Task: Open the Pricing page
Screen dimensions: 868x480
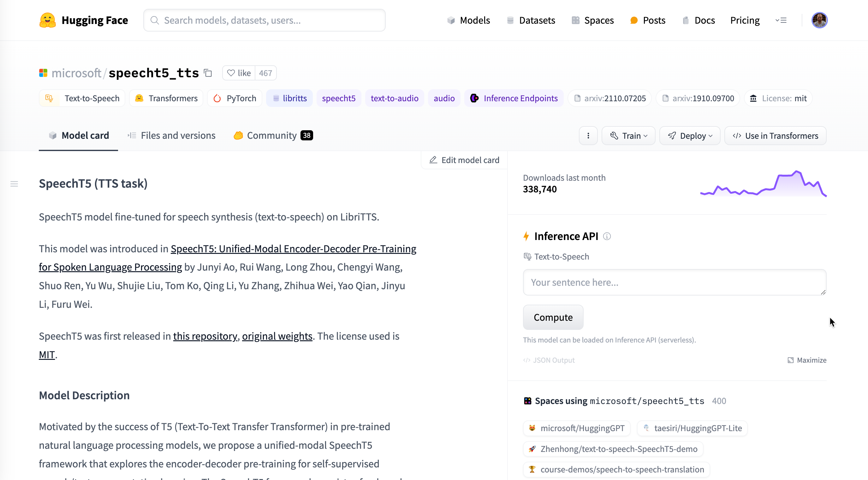Action: pos(745,20)
